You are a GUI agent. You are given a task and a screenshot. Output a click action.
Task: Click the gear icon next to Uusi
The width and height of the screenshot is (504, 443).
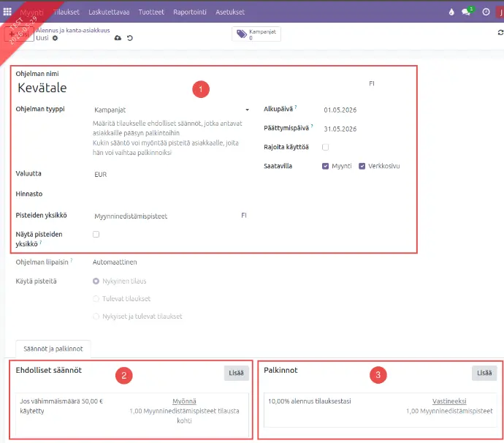coord(56,38)
